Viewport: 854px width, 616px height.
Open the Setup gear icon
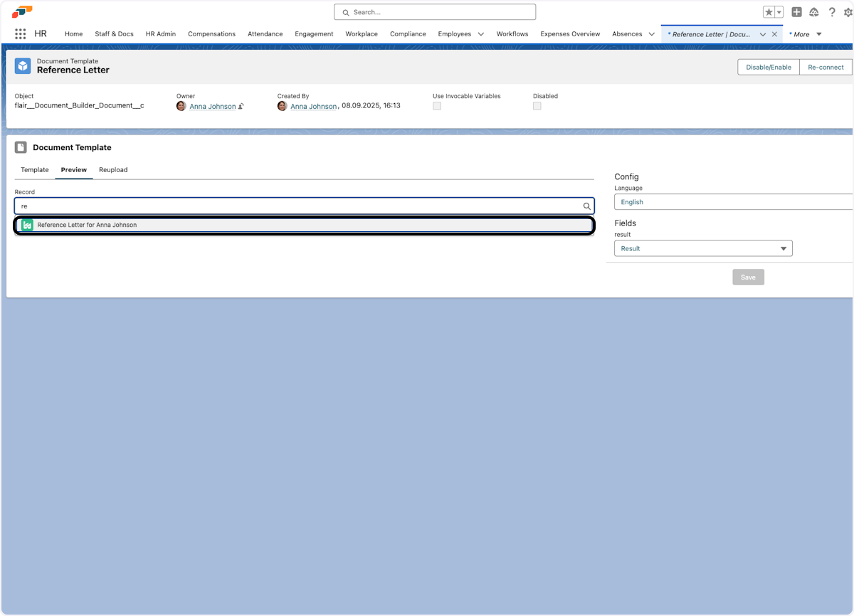click(x=848, y=12)
